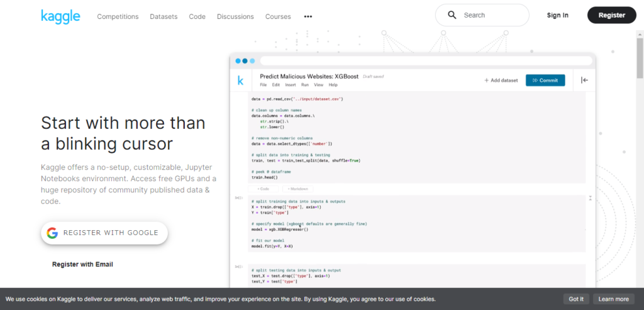Open the Datasets page
The height and width of the screenshot is (310, 644).
tap(164, 17)
